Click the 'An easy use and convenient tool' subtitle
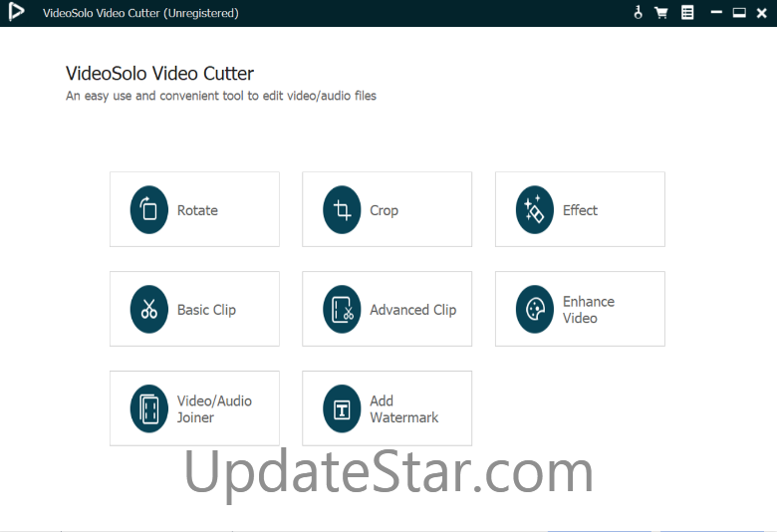Image resolution: width=777 pixels, height=532 pixels. [221, 96]
